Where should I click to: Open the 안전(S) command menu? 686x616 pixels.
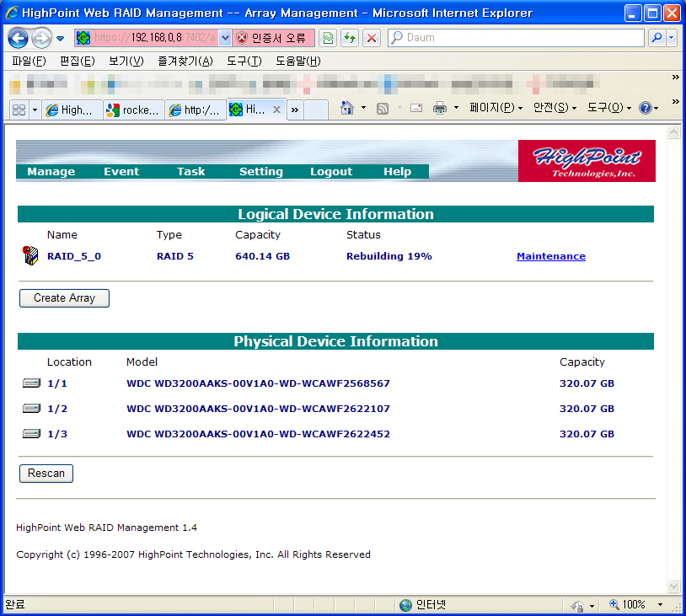pos(555,108)
